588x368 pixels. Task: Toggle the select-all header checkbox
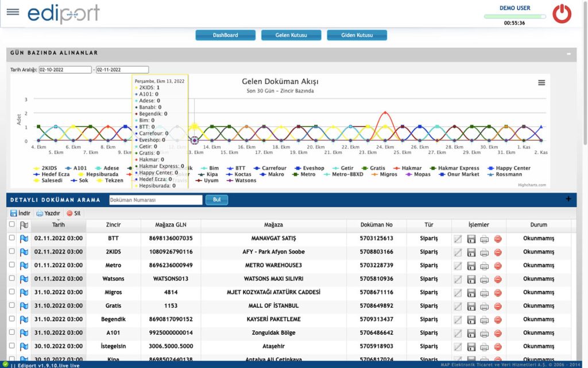pos(12,224)
